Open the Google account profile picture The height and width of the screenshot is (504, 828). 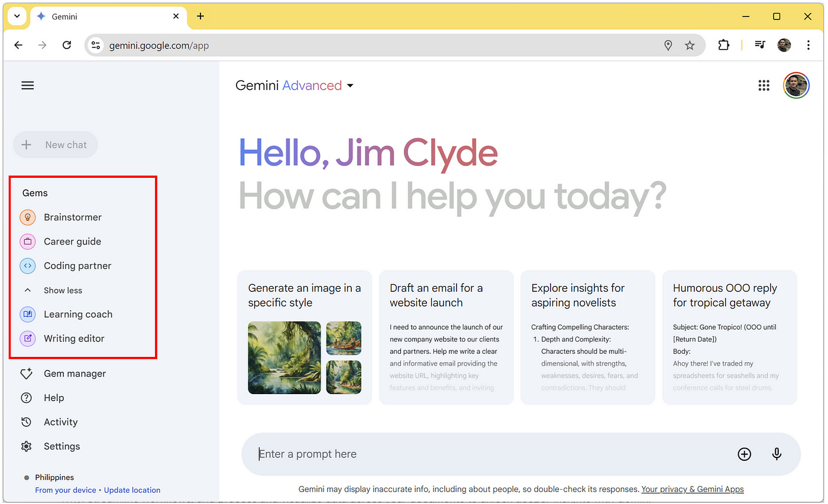tap(796, 86)
